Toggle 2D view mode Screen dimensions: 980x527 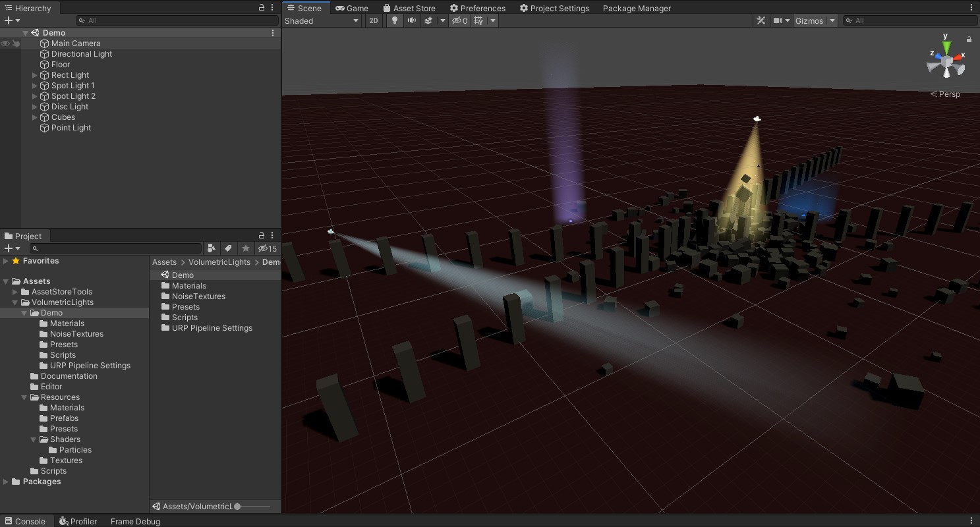tap(374, 20)
